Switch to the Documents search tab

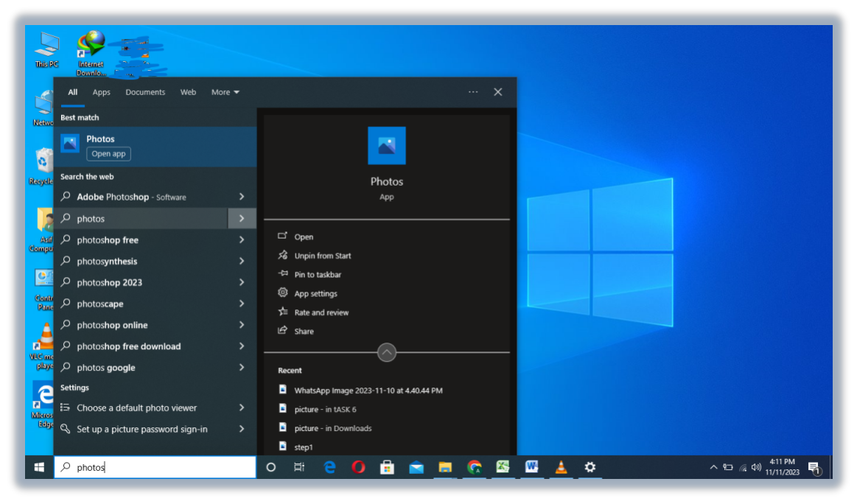(x=145, y=92)
